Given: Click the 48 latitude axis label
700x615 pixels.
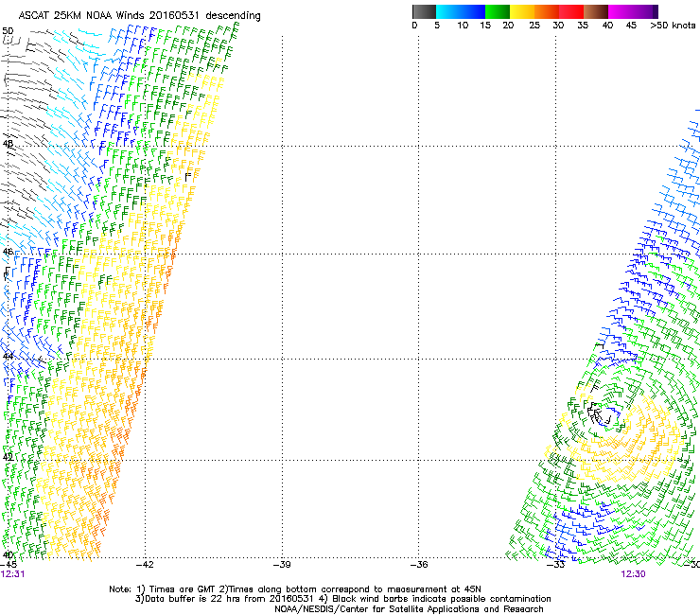Looking at the screenshot, I should (8, 144).
